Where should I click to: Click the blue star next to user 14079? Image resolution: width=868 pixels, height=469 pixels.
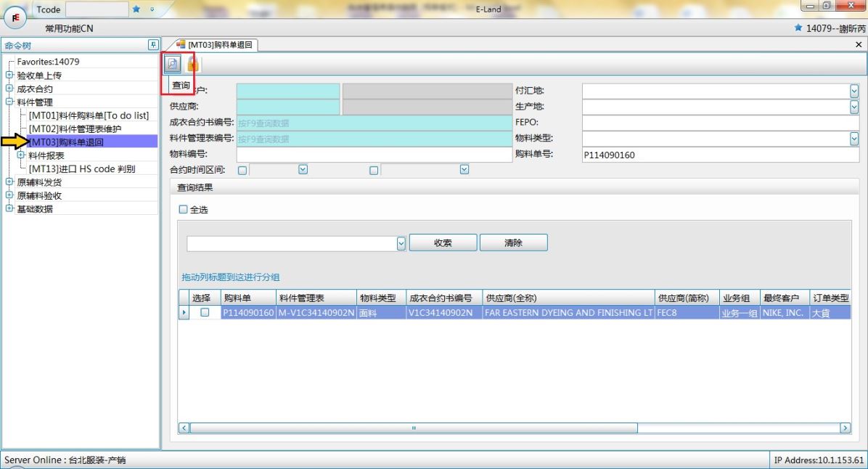(x=798, y=28)
